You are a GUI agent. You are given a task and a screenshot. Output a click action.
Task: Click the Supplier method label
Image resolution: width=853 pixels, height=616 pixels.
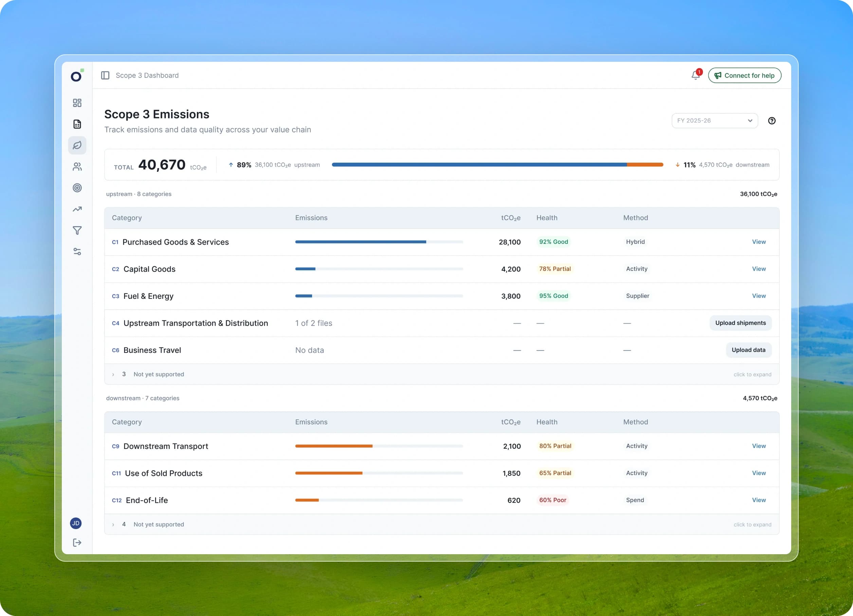637,296
